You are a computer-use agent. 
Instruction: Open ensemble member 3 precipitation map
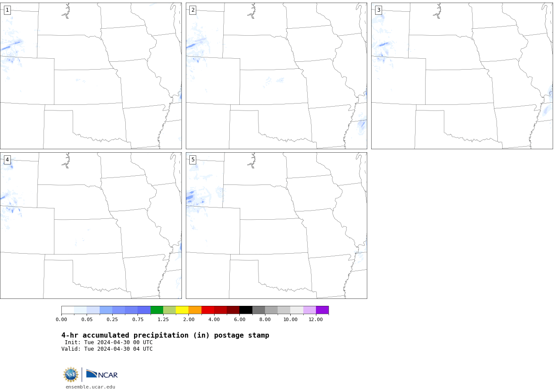coord(462,76)
